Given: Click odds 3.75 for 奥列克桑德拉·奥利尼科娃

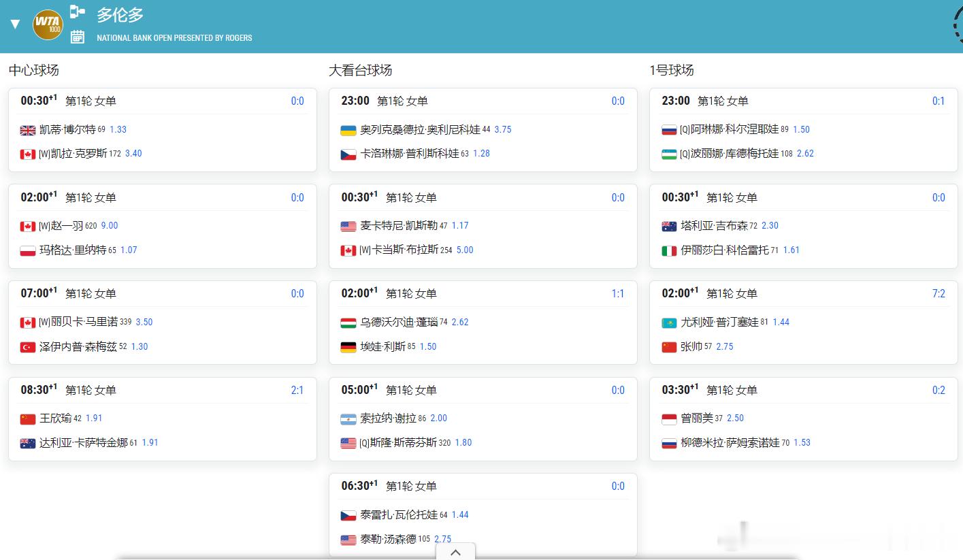Looking at the screenshot, I should pyautogui.click(x=503, y=129).
